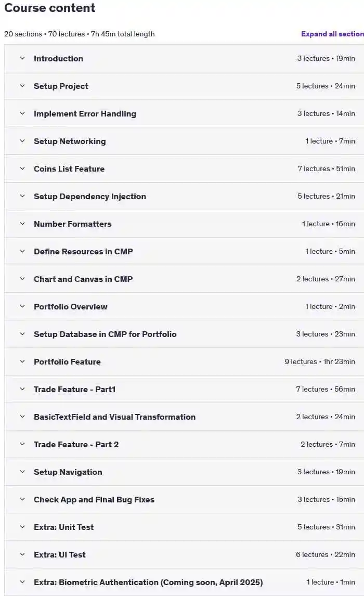Click chevron icon beside Portfolio Overview
This screenshot has height=596, width=364.
tap(22, 306)
